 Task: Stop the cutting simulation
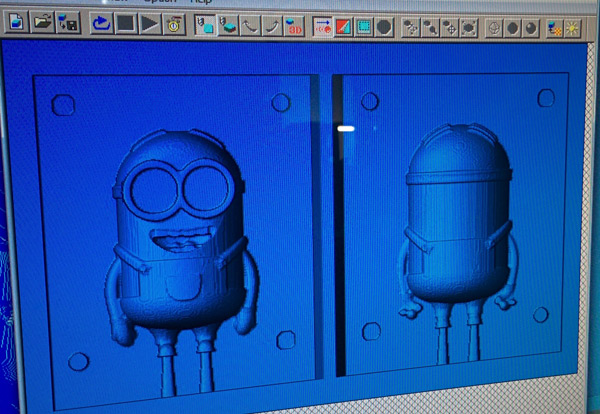pyautogui.click(x=126, y=24)
